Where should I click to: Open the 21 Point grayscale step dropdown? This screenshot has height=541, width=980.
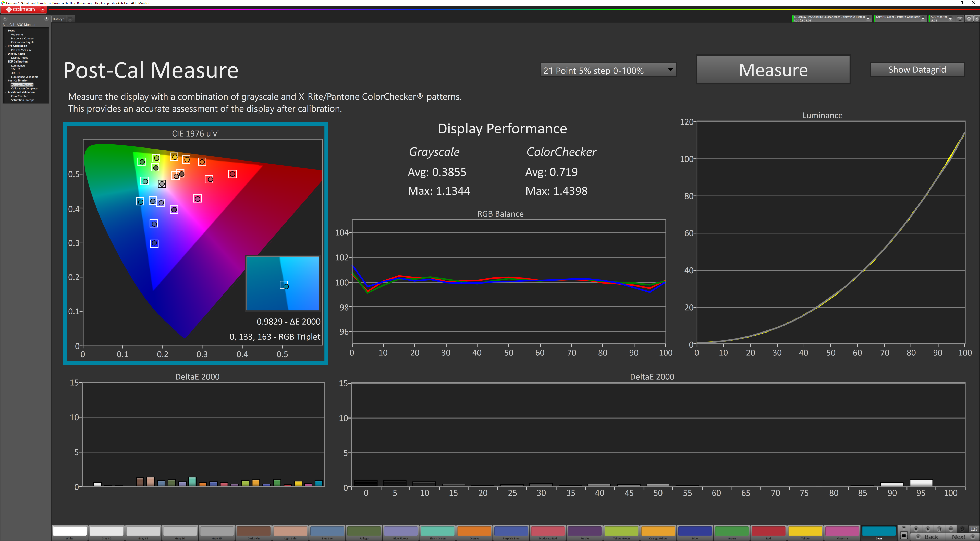point(608,70)
